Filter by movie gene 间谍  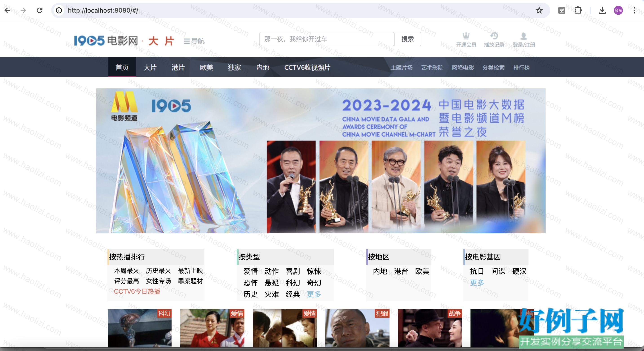[x=498, y=271]
